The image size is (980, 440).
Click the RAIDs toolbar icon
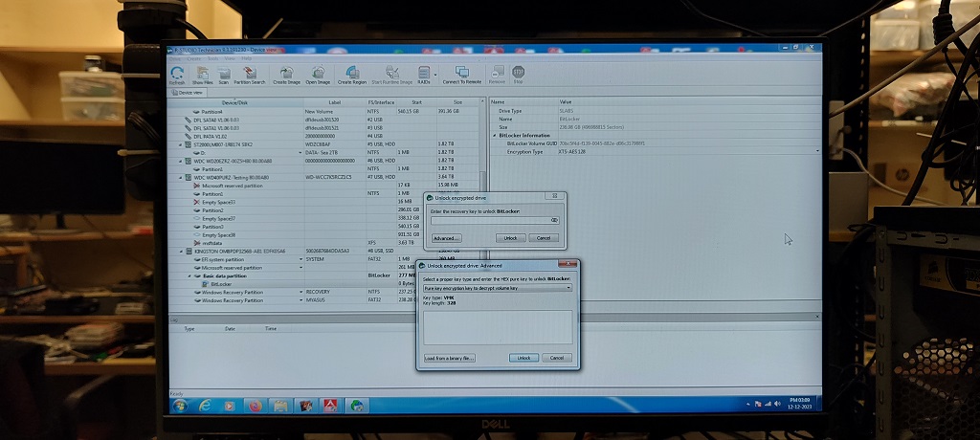424,75
